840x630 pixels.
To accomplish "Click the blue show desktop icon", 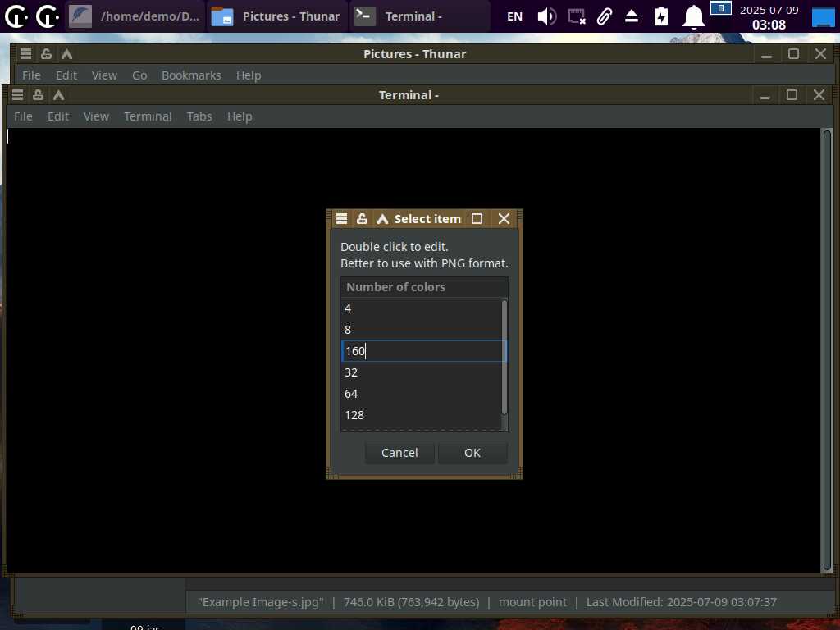I will (x=823, y=16).
